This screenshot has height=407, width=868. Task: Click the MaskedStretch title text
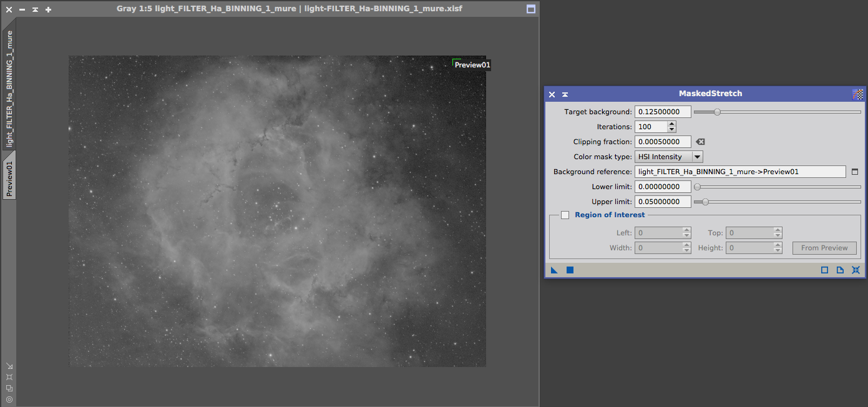(710, 94)
